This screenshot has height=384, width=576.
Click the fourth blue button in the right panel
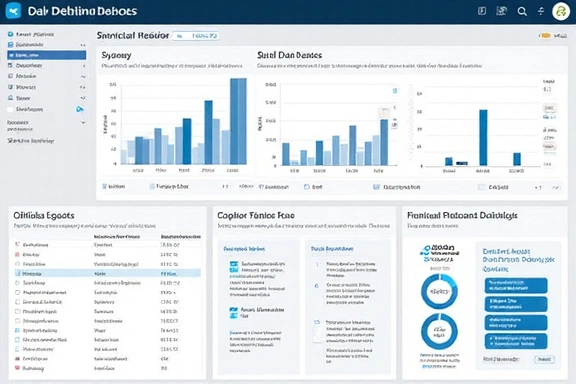pyautogui.click(x=516, y=341)
